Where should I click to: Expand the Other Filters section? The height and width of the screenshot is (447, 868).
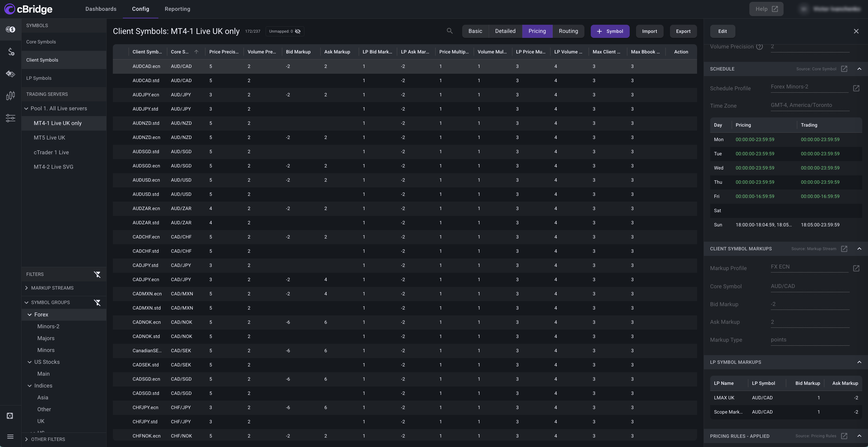[27, 439]
